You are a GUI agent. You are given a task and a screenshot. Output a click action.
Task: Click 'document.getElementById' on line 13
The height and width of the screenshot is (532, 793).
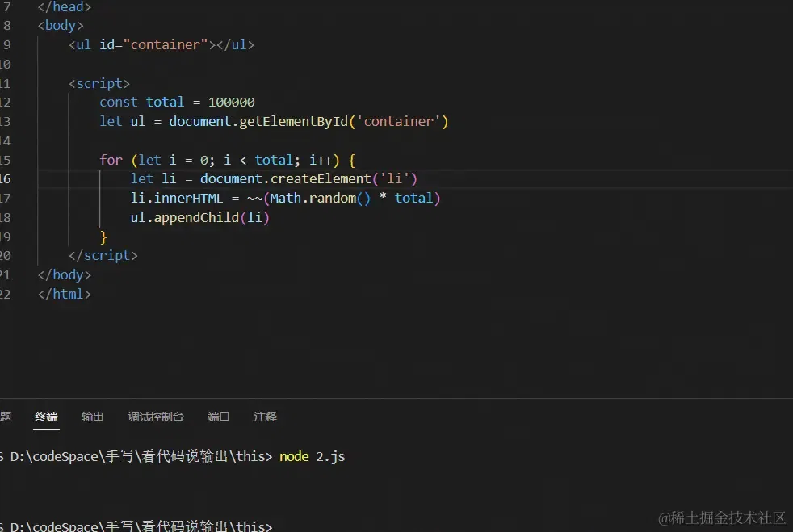(258, 121)
